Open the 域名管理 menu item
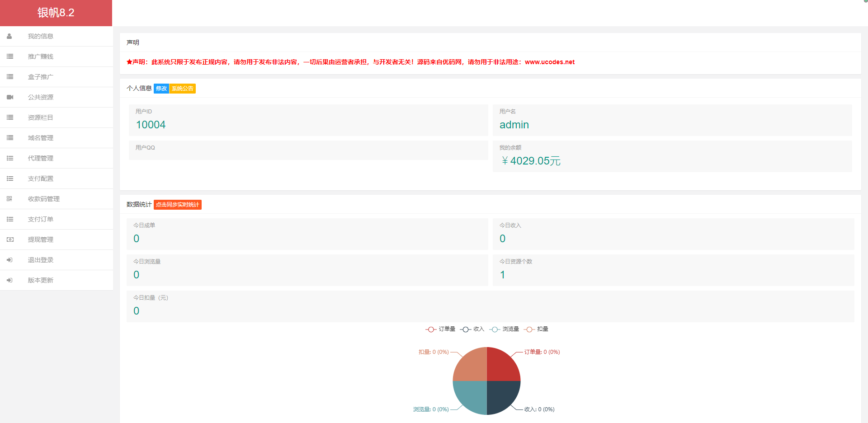This screenshot has width=868, height=423. [41, 138]
